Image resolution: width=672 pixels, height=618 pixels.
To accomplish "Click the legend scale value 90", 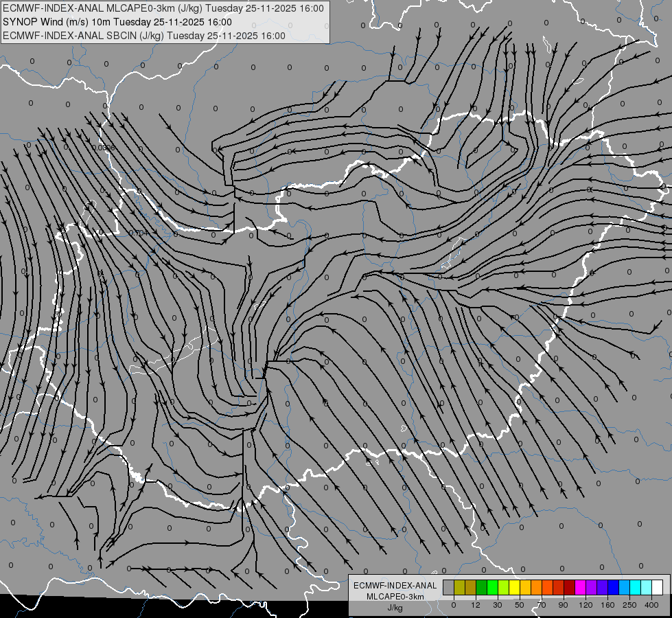I will [563, 605].
